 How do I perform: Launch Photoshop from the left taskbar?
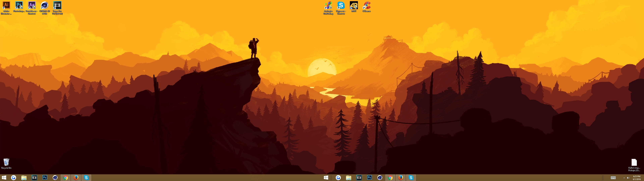[45, 177]
